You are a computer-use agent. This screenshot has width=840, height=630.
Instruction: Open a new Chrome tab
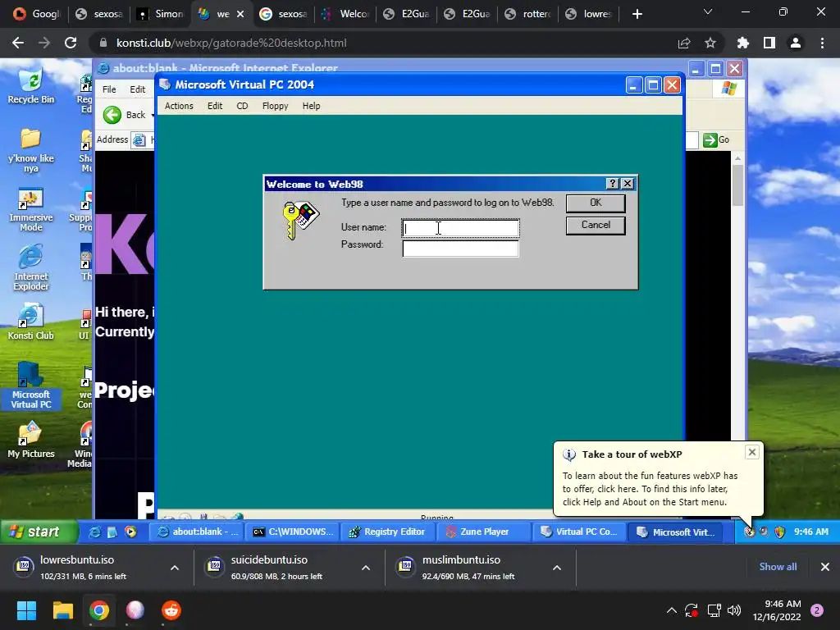click(637, 14)
